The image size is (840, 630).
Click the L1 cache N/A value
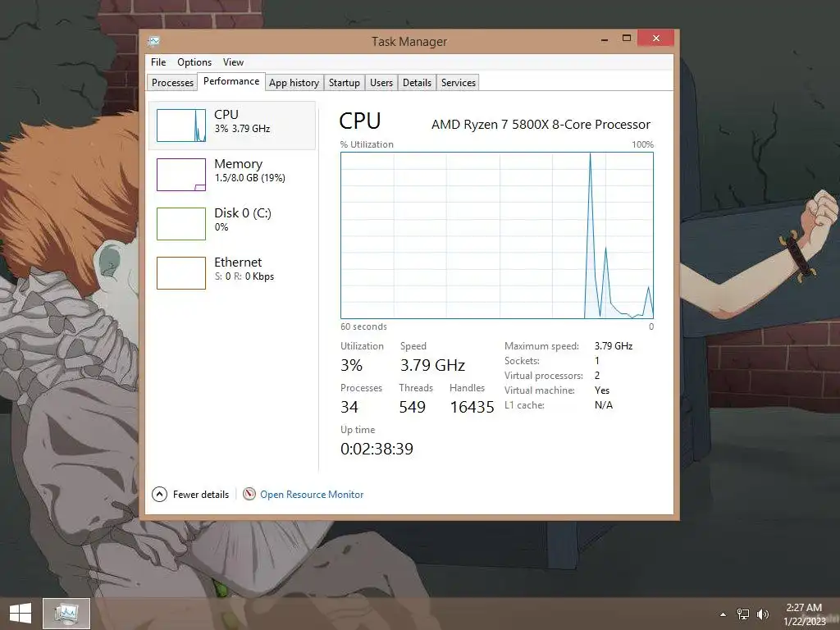click(604, 405)
